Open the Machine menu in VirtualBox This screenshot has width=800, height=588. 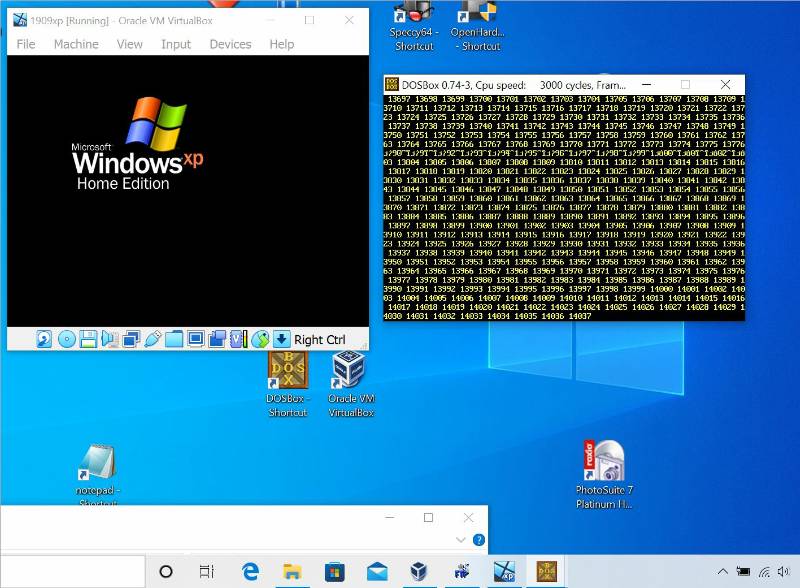point(76,44)
